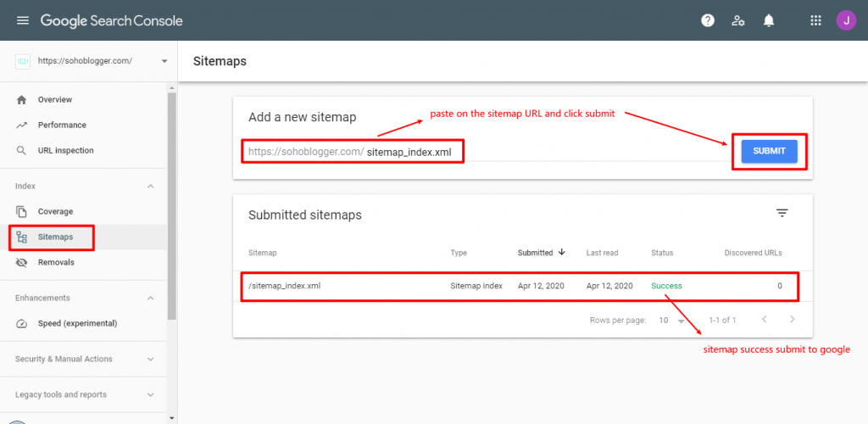The height and width of the screenshot is (424, 868).
Task: Open the J account avatar
Action: [846, 20]
